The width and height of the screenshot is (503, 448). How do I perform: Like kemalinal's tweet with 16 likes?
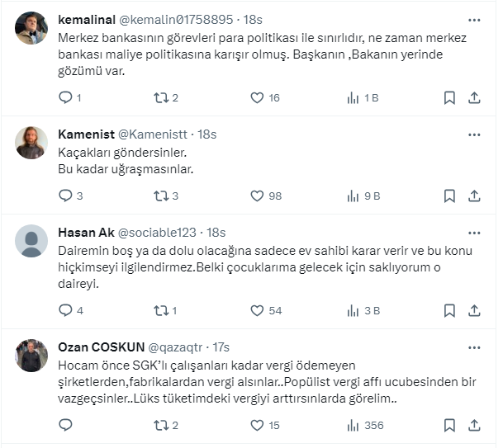[x=257, y=97]
